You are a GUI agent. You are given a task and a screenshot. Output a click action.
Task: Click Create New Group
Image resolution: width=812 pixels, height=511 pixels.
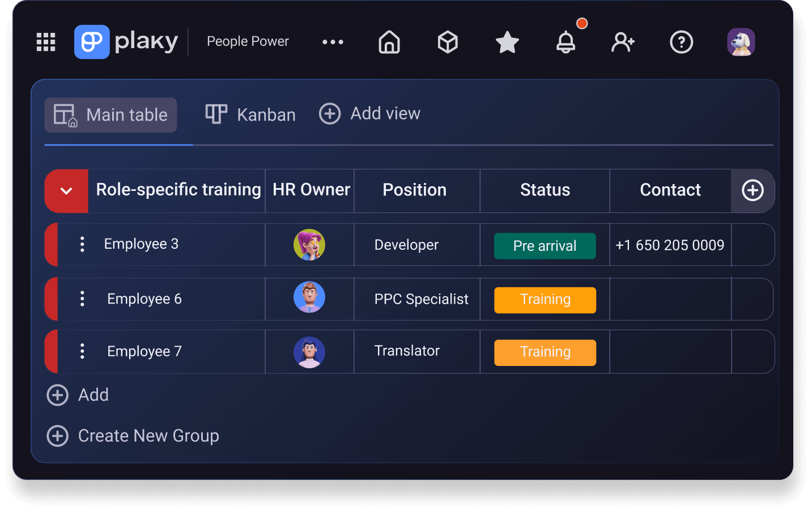click(133, 436)
